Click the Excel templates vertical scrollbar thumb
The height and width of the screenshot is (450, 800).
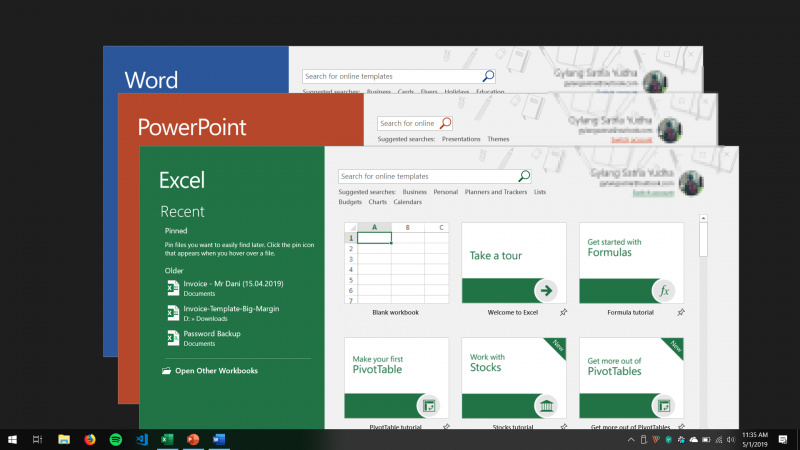click(x=703, y=240)
